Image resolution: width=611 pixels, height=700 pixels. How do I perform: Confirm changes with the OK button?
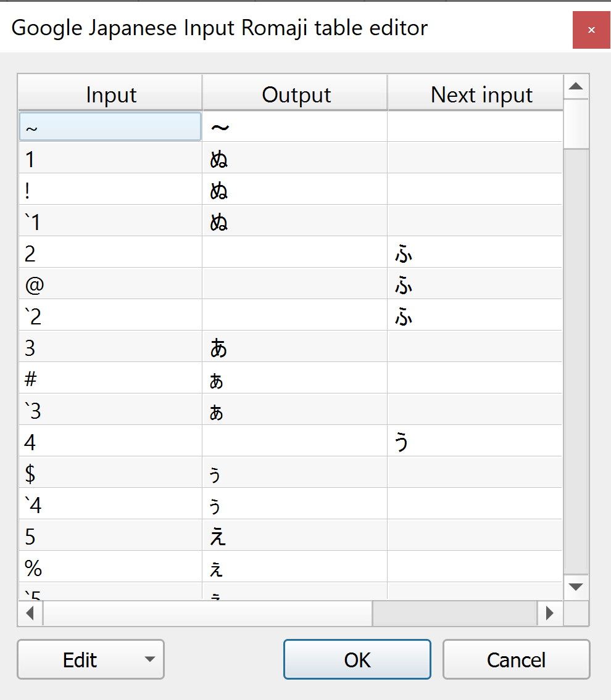point(357,659)
